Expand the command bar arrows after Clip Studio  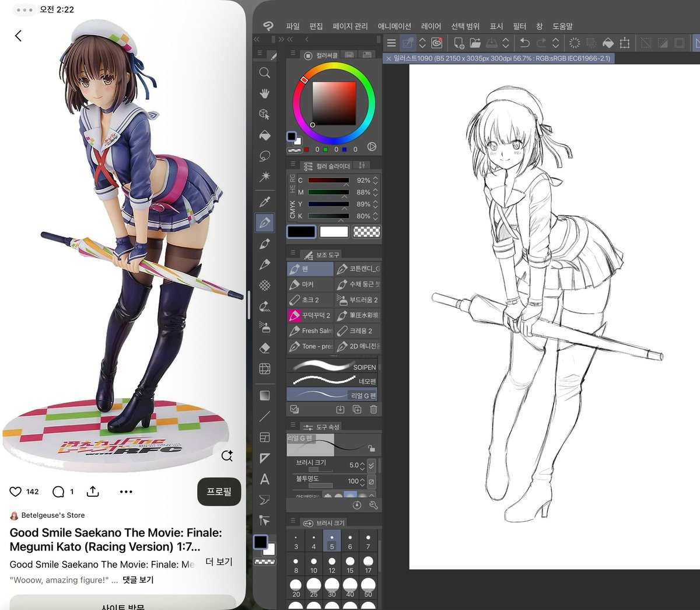tap(422, 43)
